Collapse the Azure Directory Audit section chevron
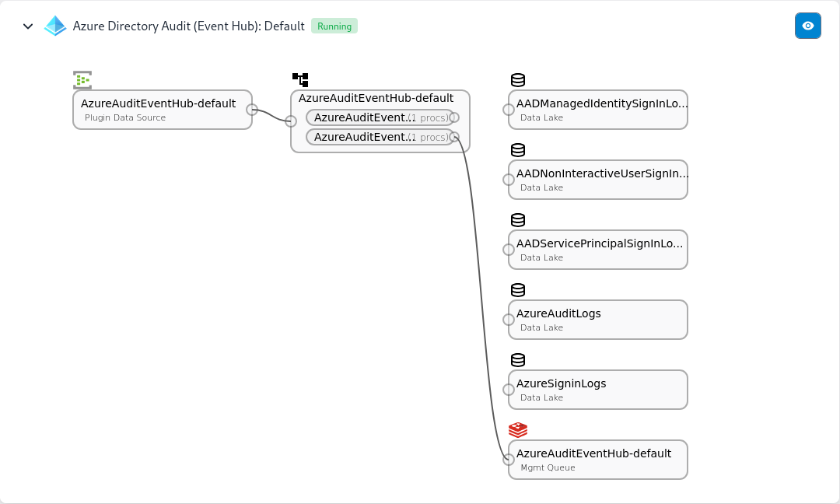The image size is (840, 504). pos(28,26)
